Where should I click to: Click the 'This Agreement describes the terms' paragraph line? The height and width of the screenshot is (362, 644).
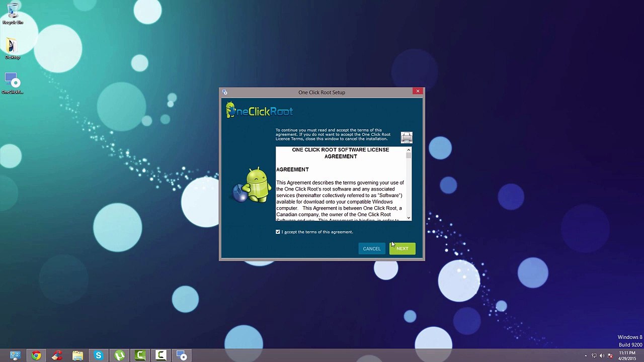coord(340,183)
